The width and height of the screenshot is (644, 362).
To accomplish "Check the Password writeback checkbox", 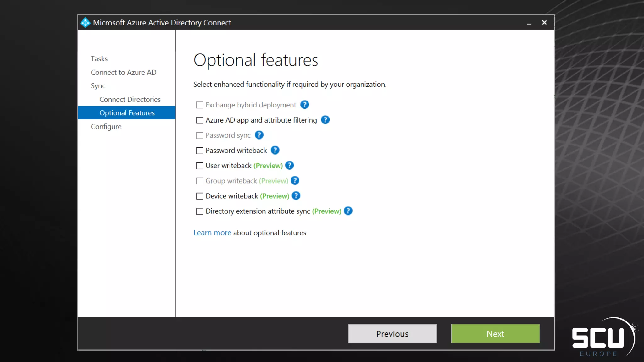I will tap(200, 151).
